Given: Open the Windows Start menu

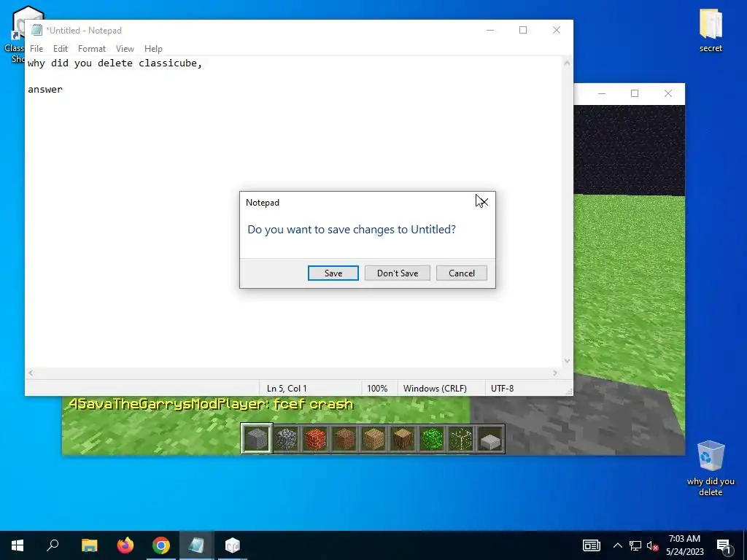Looking at the screenshot, I should pos(18,545).
